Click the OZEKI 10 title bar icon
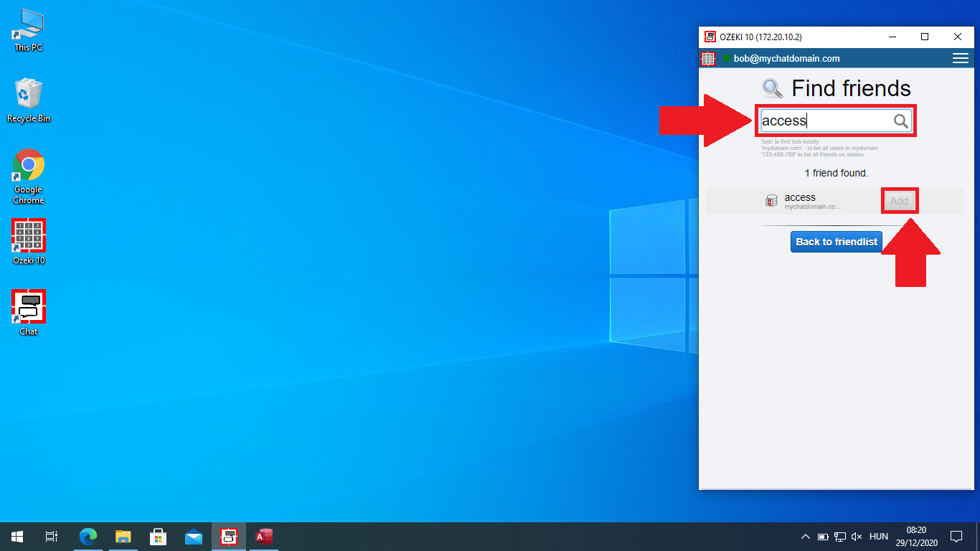Viewport: 980px width, 551px height. tap(710, 37)
